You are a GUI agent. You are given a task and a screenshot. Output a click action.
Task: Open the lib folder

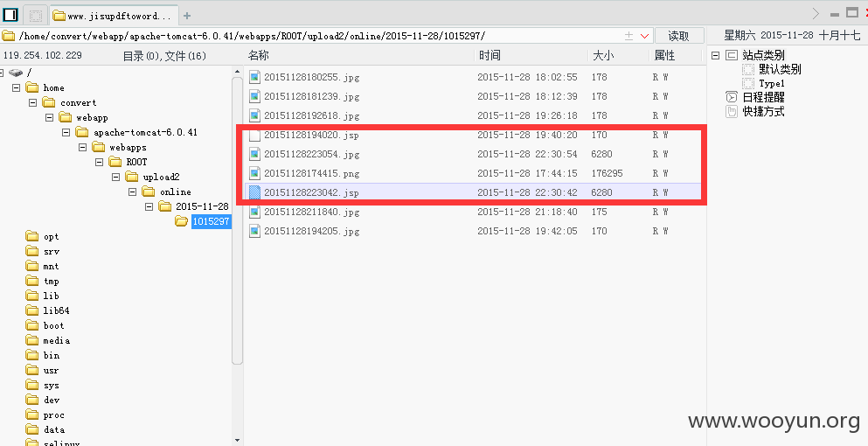(51, 296)
